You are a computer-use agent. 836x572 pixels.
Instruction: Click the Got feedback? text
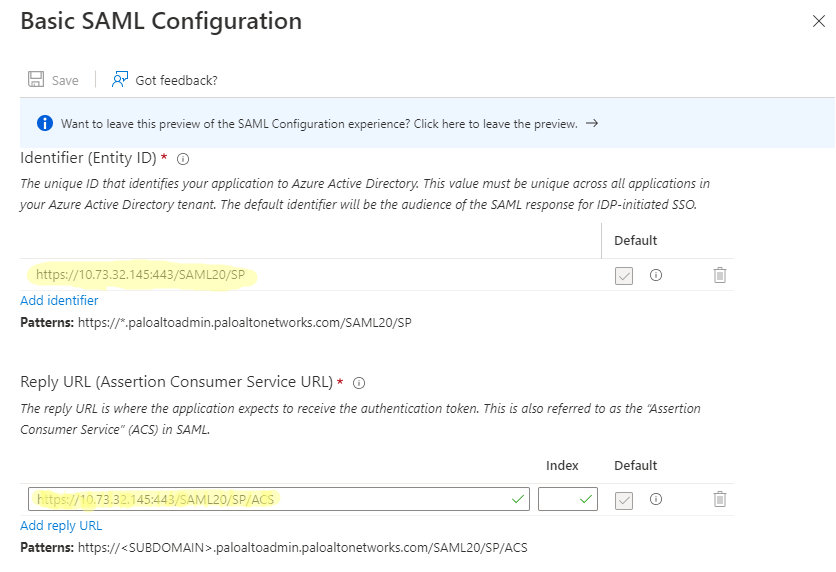coord(176,80)
